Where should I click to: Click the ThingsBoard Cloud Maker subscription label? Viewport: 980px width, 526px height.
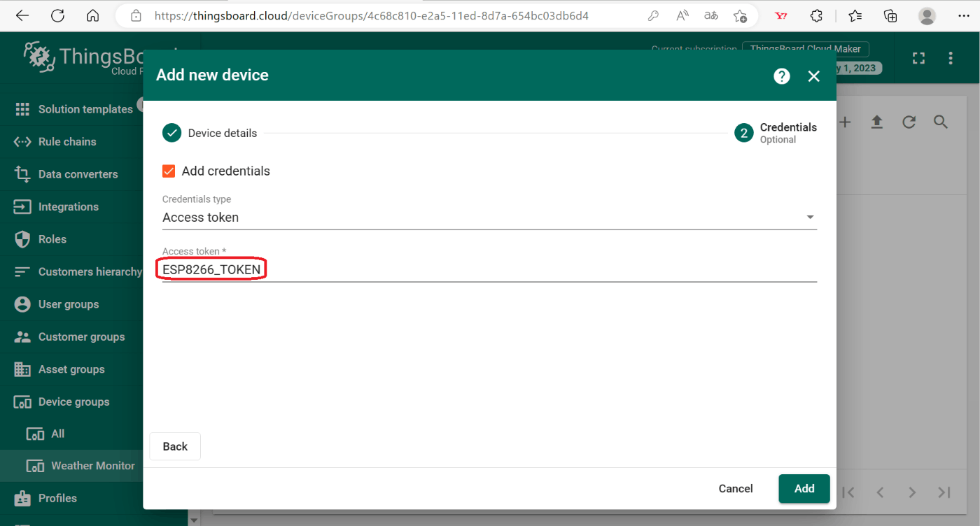click(x=806, y=48)
